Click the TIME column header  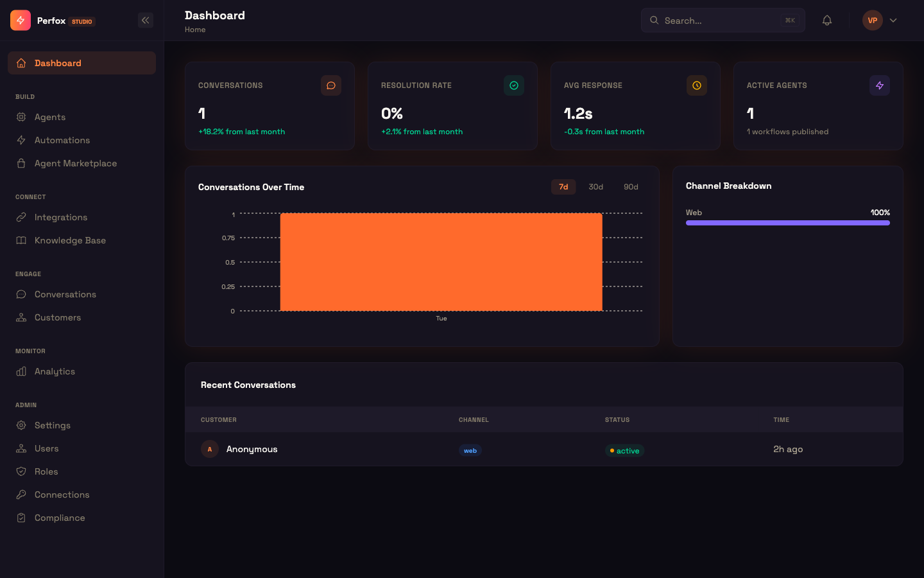(781, 419)
